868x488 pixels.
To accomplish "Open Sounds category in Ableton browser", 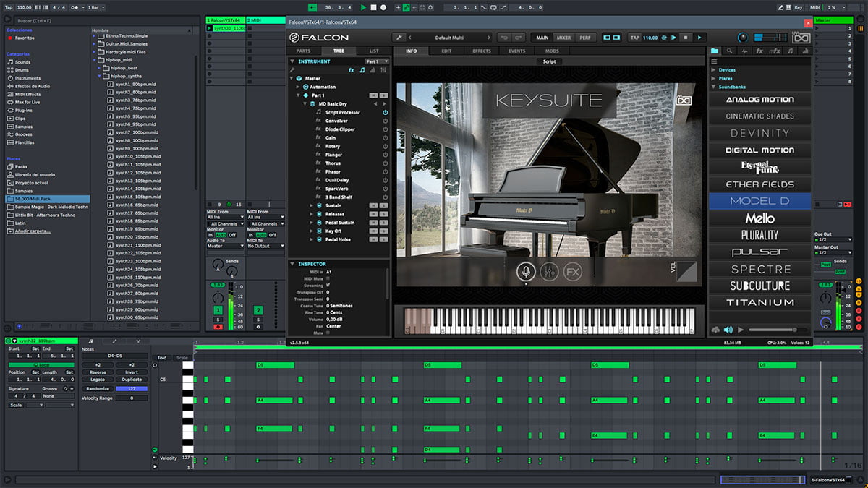I will pos(23,62).
